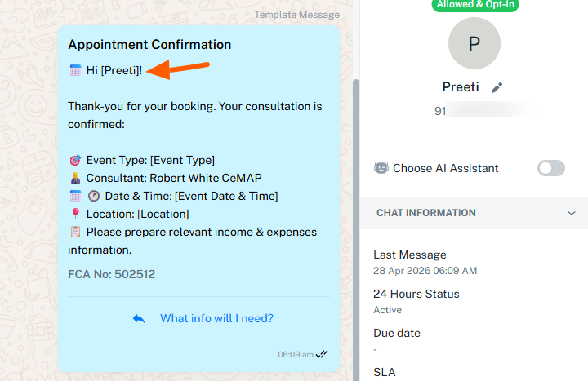
Task: Click the Appointment Confirmation message title
Action: 149,45
